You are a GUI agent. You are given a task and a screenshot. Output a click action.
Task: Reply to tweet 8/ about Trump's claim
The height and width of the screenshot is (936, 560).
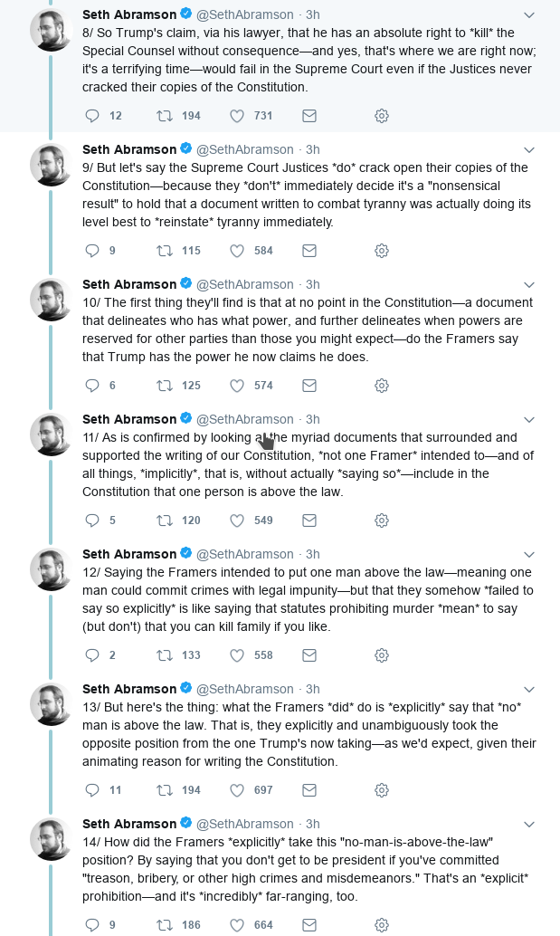91,116
